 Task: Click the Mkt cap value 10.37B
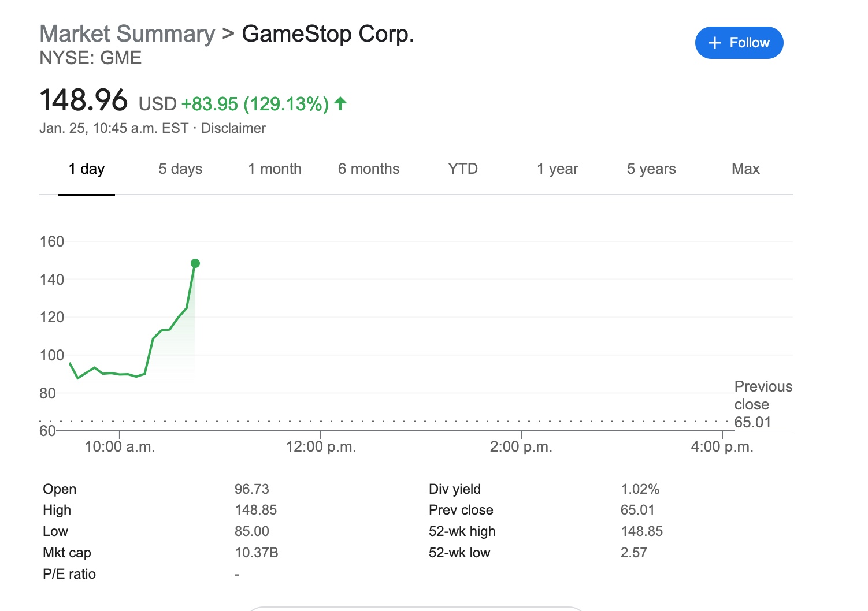(x=256, y=553)
